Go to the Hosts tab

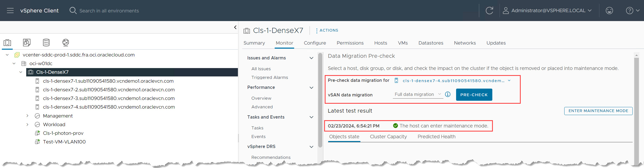pos(381,43)
